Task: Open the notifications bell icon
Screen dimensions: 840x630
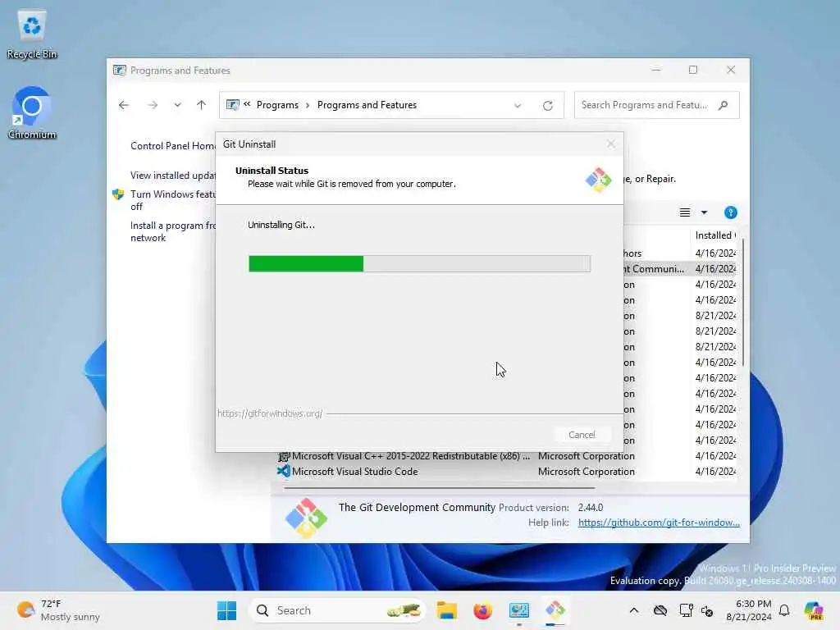Action: (784, 610)
